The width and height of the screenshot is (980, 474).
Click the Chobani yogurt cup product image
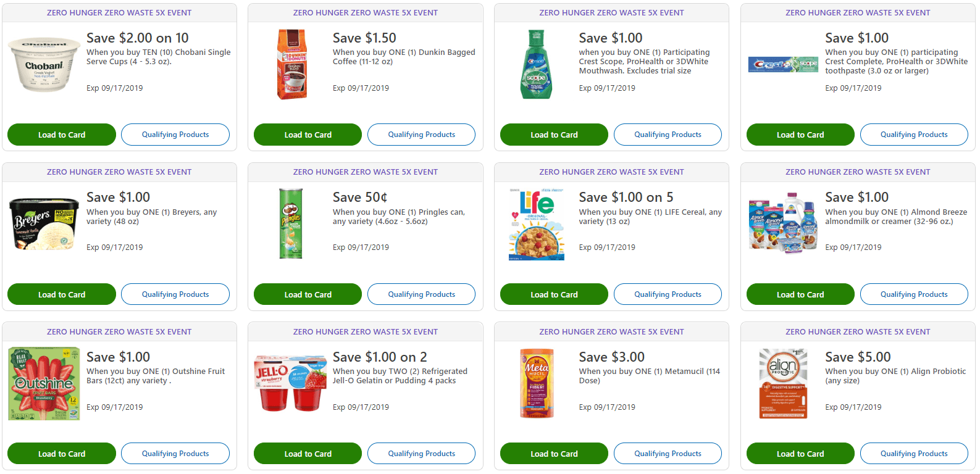point(44,64)
